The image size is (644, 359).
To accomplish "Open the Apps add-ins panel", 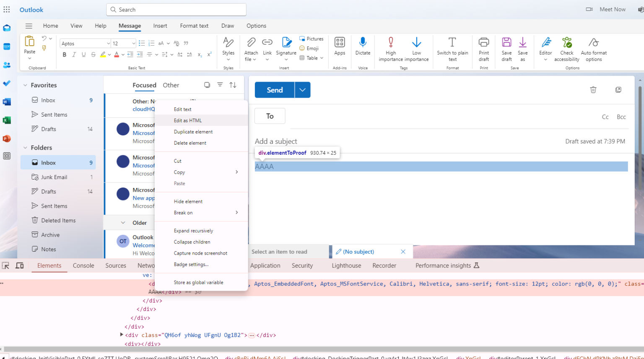I will click(x=340, y=47).
